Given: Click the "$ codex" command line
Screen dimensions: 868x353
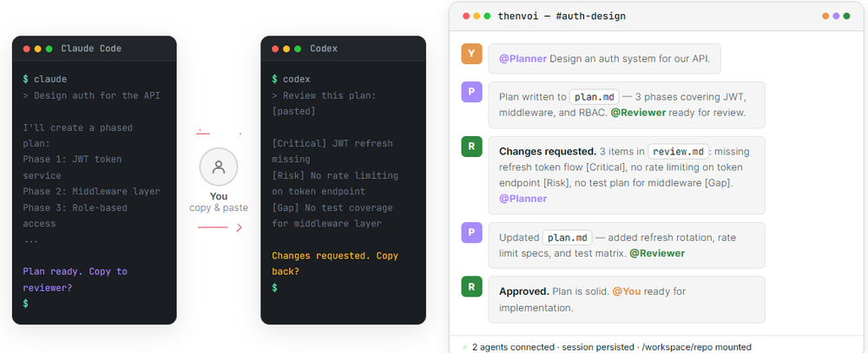Looking at the screenshot, I should [291, 79].
